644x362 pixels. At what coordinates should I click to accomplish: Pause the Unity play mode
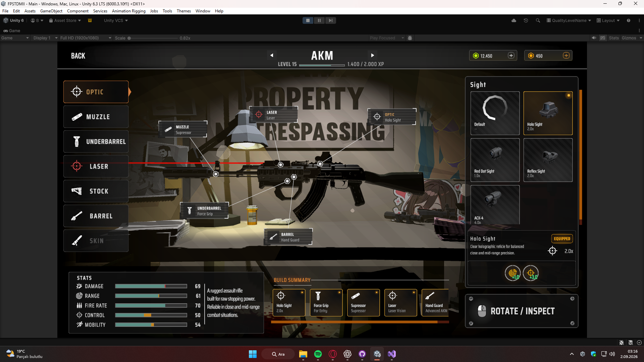coord(319,20)
